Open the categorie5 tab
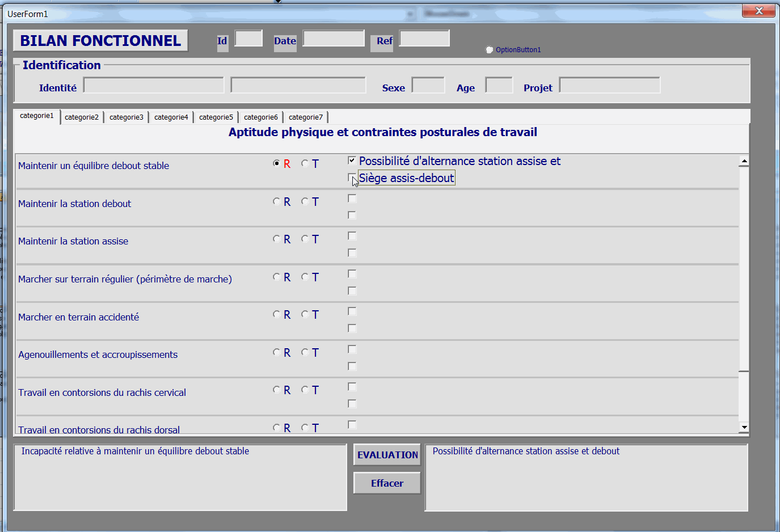This screenshot has height=532, width=780. pos(216,117)
